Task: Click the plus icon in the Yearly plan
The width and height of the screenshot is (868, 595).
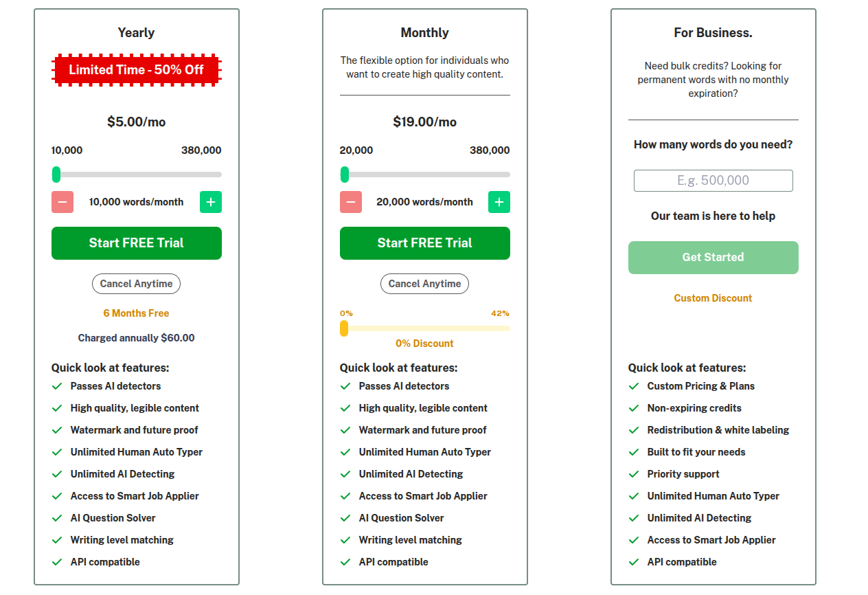Action: coord(211,202)
